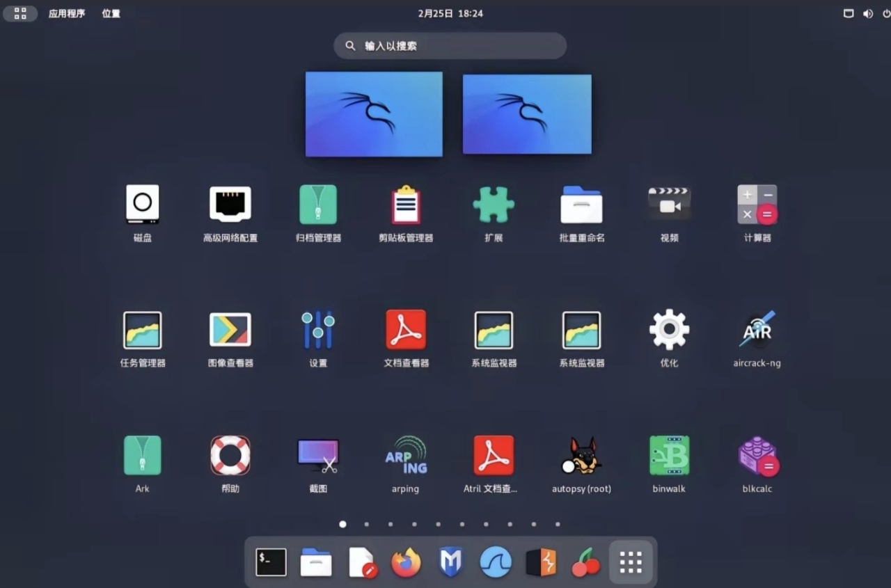Screen dimensions: 891x588
Task: Open the 位置 places menu
Action: 111,13
